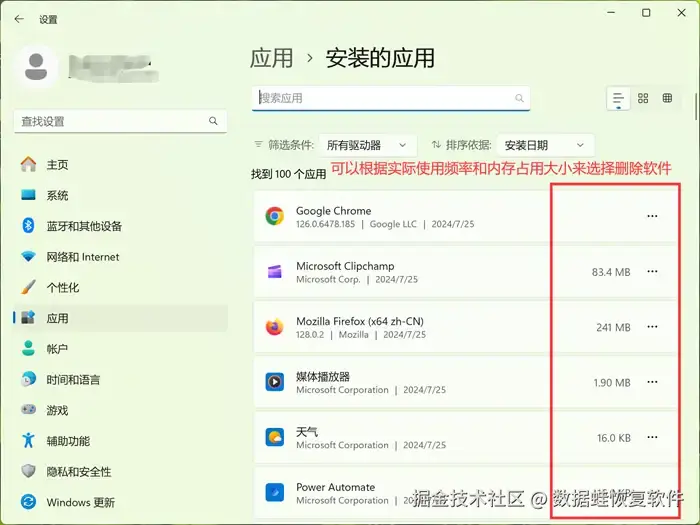This screenshot has height=525, width=700.
Task: Click the Google Chrome app icon
Action: [x=275, y=216]
